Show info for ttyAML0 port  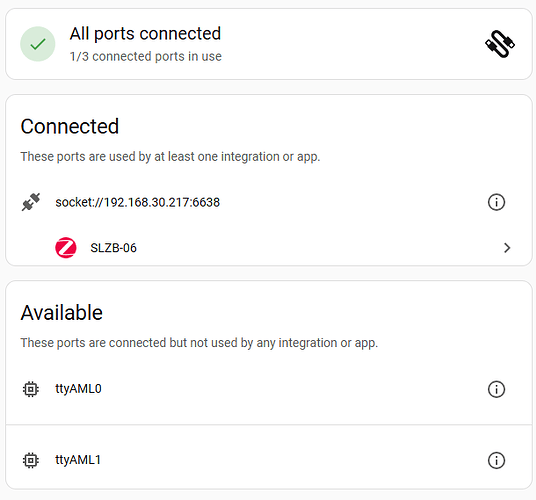pyautogui.click(x=496, y=389)
